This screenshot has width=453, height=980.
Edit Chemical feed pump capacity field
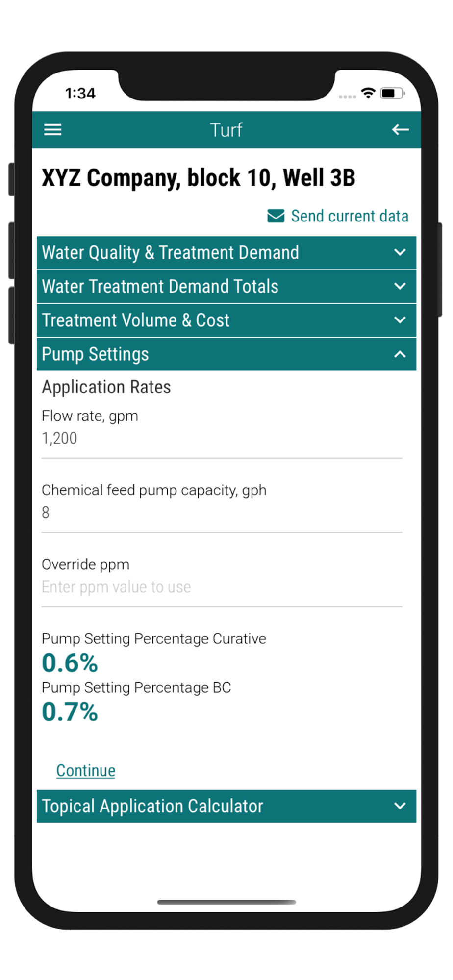[x=222, y=513]
